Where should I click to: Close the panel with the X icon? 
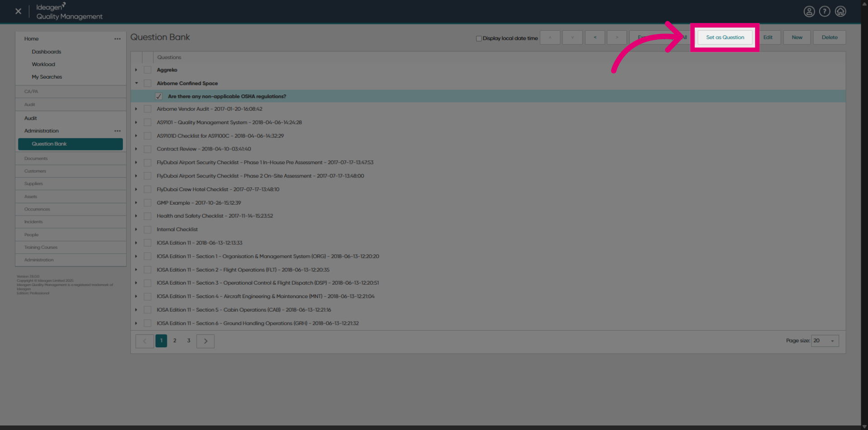18,11
